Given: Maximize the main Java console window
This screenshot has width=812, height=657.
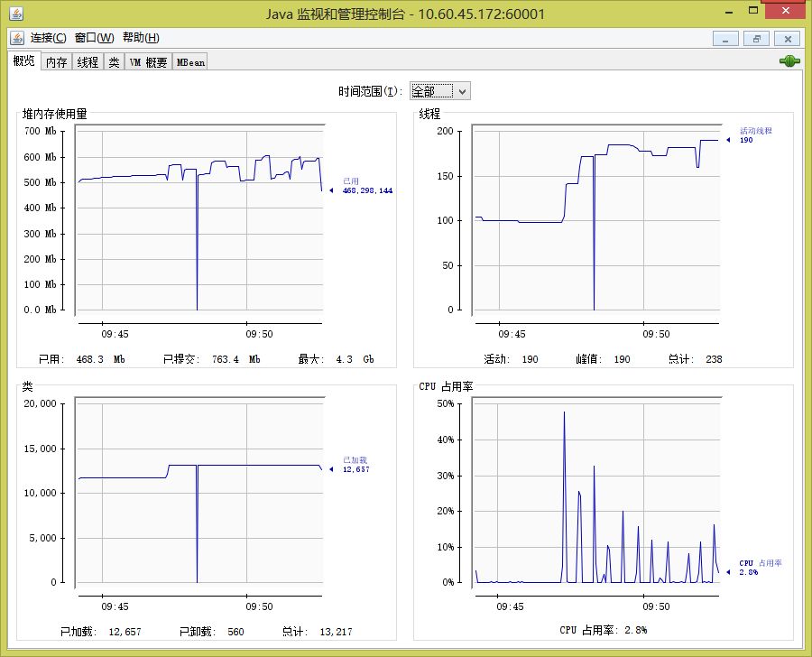Looking at the screenshot, I should [753, 11].
